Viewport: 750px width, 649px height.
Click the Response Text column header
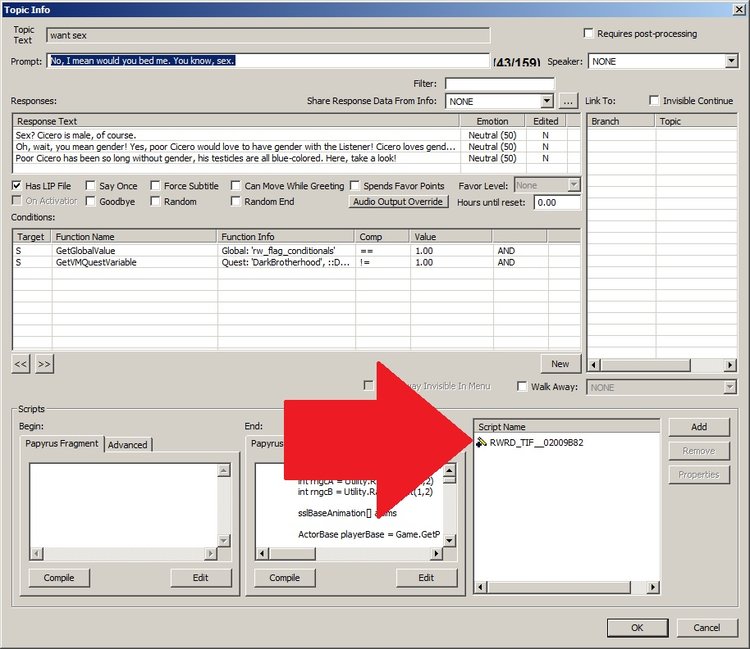pos(236,121)
